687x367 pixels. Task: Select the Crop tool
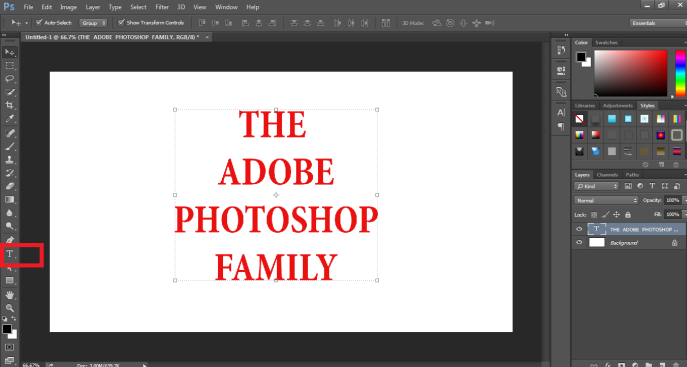click(x=10, y=105)
